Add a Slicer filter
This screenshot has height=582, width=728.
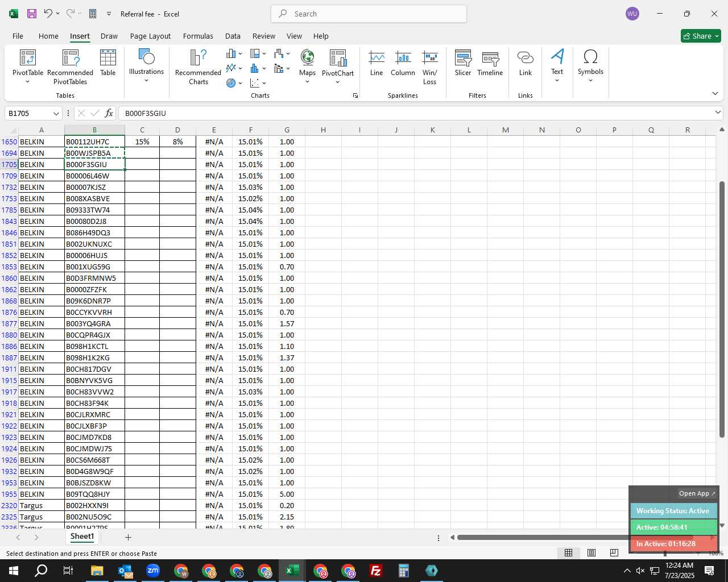(x=463, y=63)
